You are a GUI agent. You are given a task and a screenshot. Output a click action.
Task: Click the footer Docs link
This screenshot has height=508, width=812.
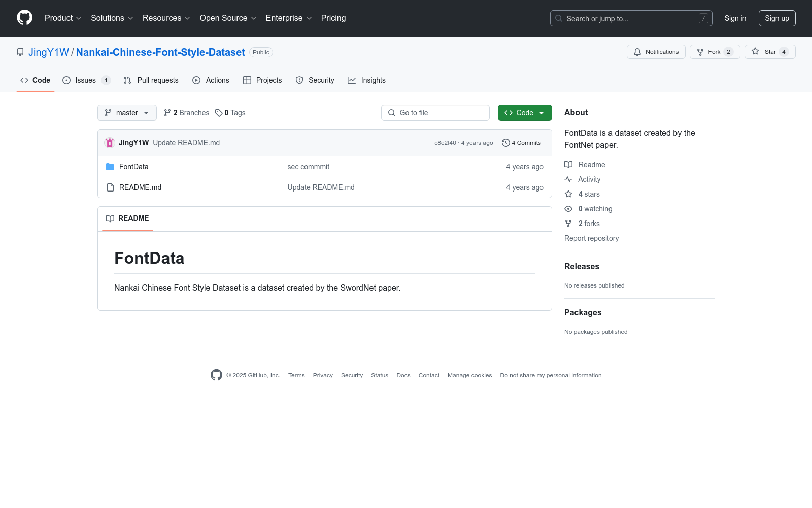pyautogui.click(x=403, y=375)
